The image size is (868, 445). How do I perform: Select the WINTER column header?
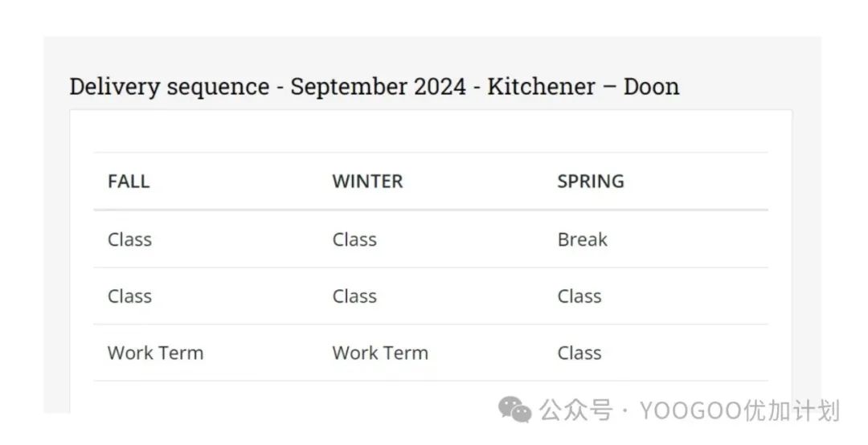[367, 182]
